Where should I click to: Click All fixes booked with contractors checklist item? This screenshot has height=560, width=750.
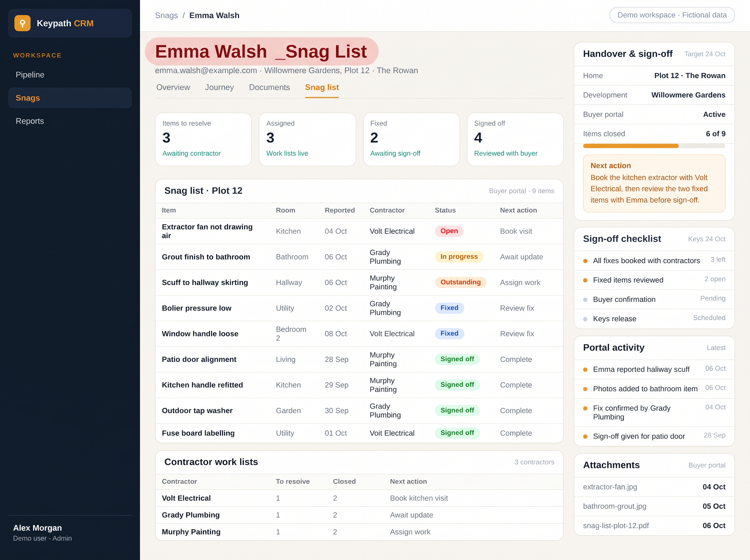click(x=654, y=261)
